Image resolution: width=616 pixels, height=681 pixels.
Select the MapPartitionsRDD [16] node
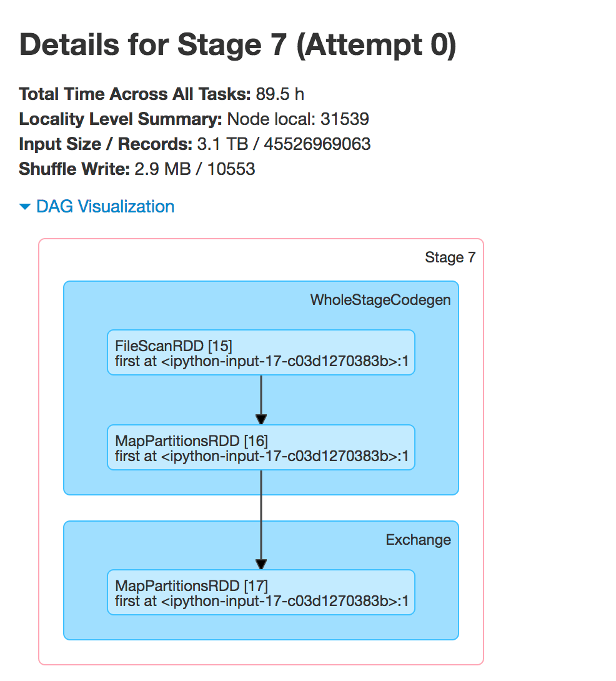[x=261, y=447]
